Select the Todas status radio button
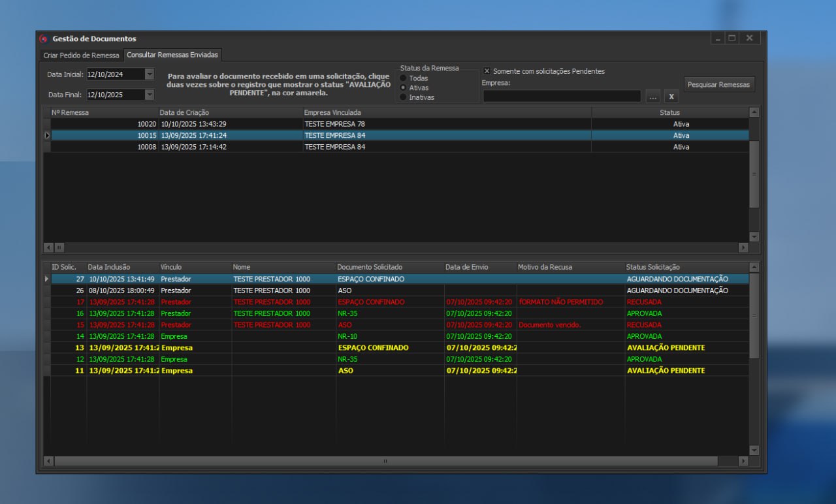The image size is (836, 504). (404, 78)
